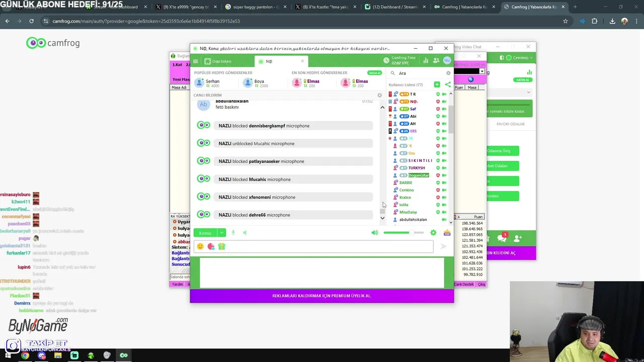Viewport: 644px width, 362px height.
Task: Switch to the Dashboard / Streamlabs browser tab
Action: [397, 7]
